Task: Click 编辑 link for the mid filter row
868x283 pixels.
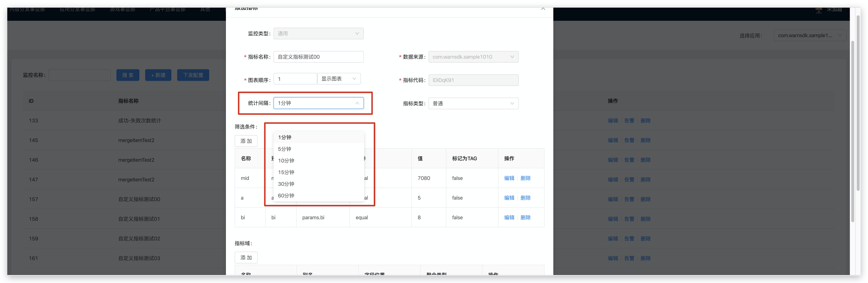Action: coord(509,178)
